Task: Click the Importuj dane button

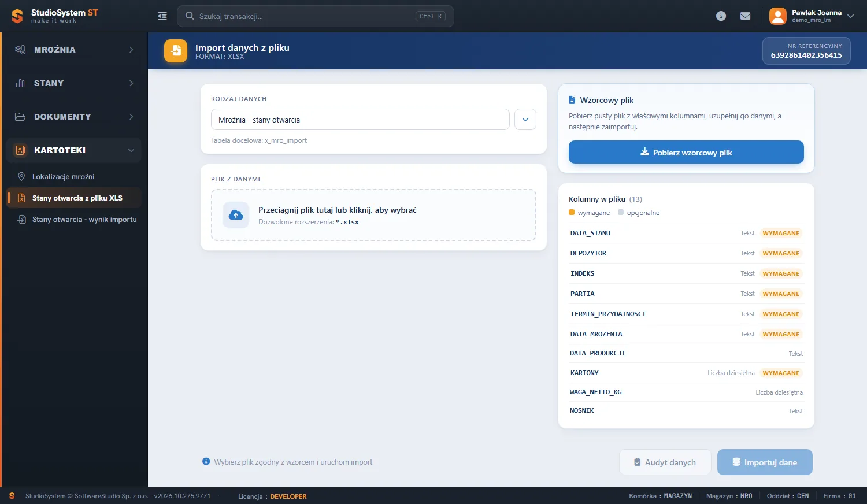Action: pyautogui.click(x=765, y=462)
